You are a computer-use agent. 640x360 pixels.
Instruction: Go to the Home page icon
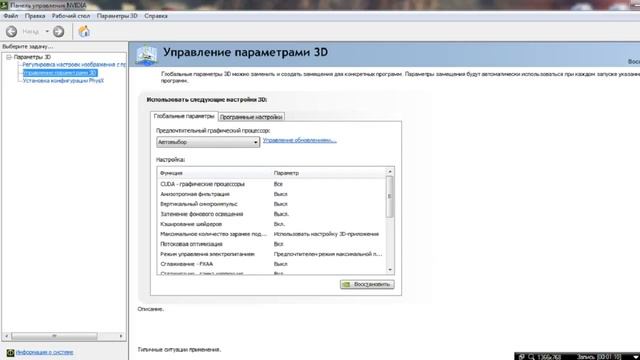84,31
